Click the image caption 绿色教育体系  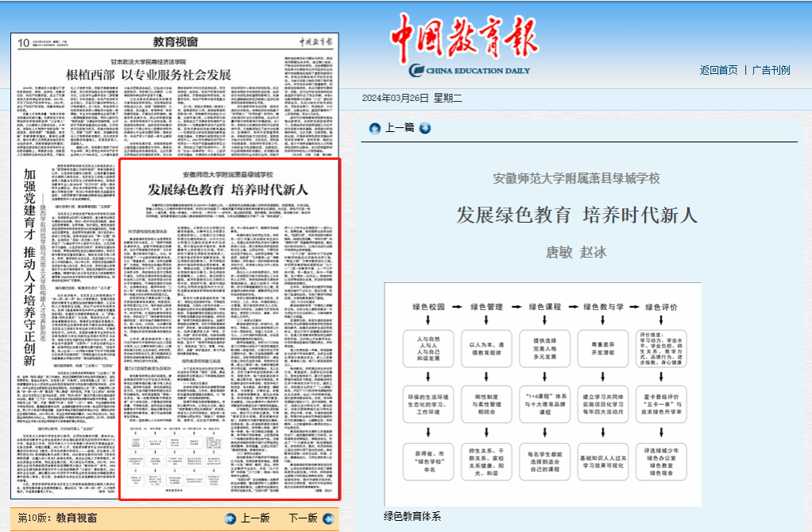412,516
